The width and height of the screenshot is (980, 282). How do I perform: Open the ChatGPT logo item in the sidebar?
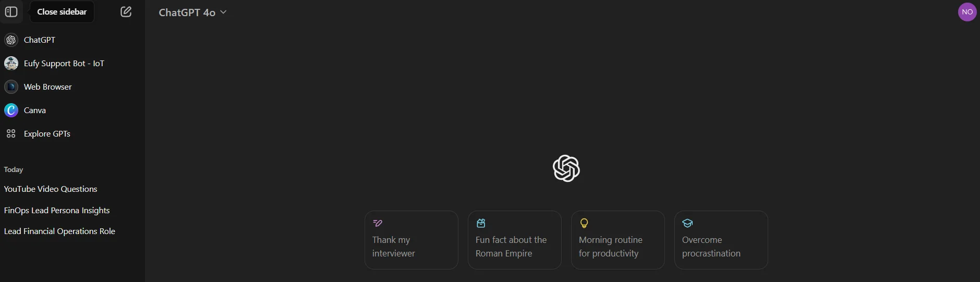point(72,40)
